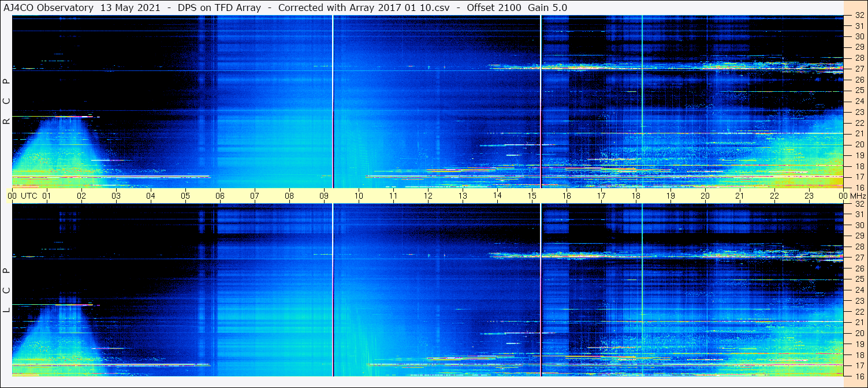Click the 15 UTC hour label

point(532,196)
